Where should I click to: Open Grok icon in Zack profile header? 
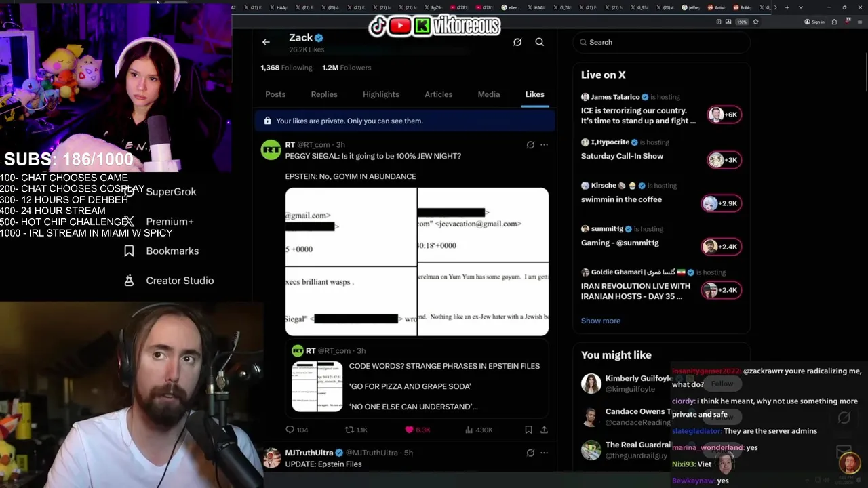tap(517, 42)
